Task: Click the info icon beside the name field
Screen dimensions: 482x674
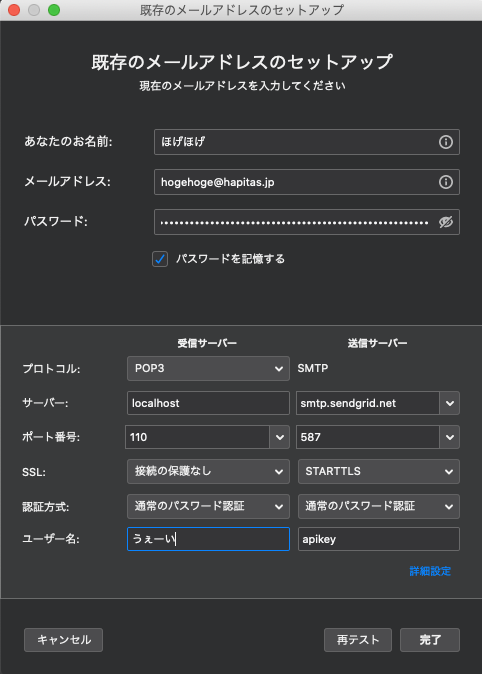Action: coord(445,142)
